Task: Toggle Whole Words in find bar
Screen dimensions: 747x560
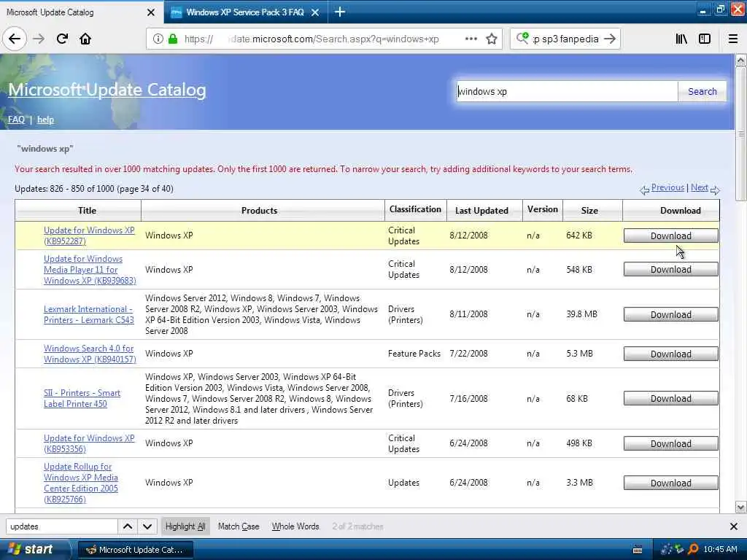Action: point(295,526)
